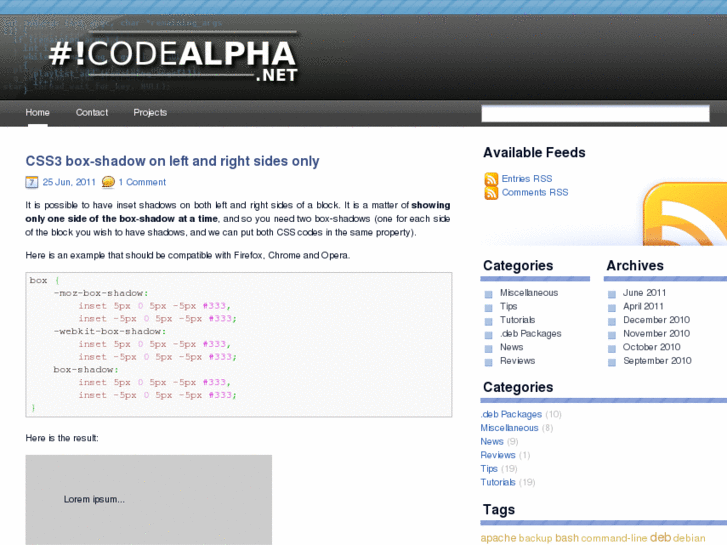Open the Tips category in the bullet list
The height and width of the screenshot is (545, 727).
click(x=508, y=306)
